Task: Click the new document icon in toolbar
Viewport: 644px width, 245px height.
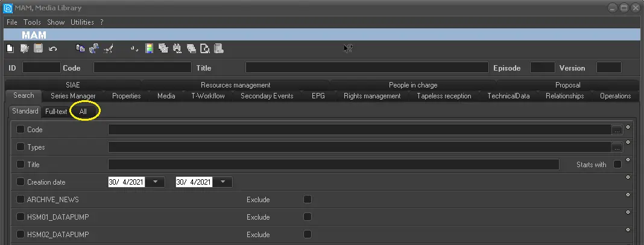Action: [x=10, y=48]
